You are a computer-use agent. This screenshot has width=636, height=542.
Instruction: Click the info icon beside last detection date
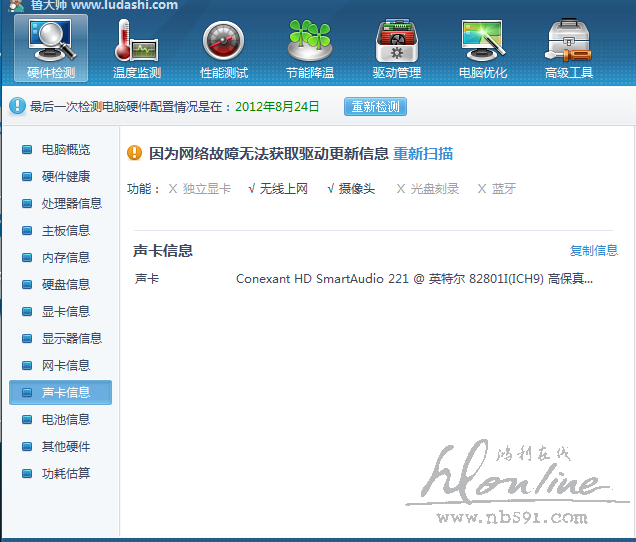pos(18,106)
